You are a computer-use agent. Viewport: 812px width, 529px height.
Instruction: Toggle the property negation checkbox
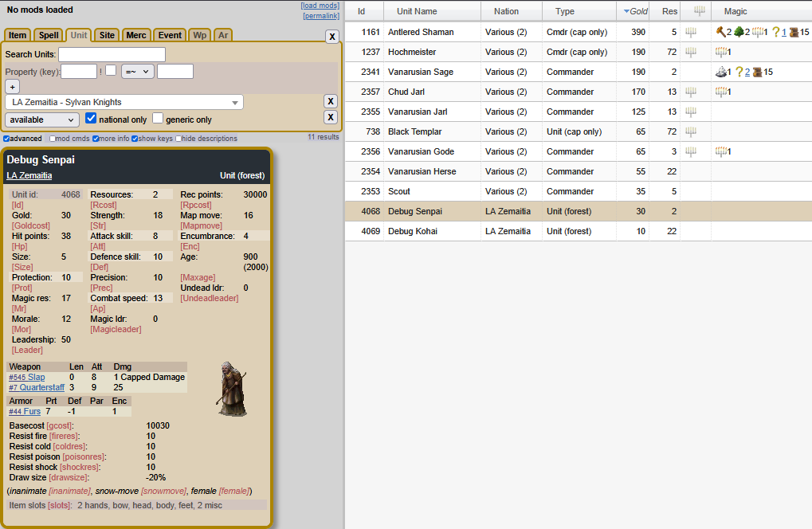click(x=111, y=70)
